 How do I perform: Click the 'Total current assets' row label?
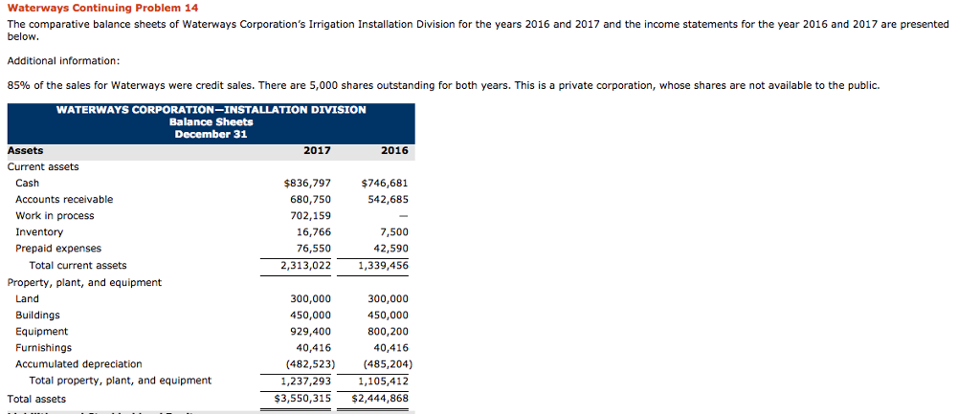click(x=78, y=265)
